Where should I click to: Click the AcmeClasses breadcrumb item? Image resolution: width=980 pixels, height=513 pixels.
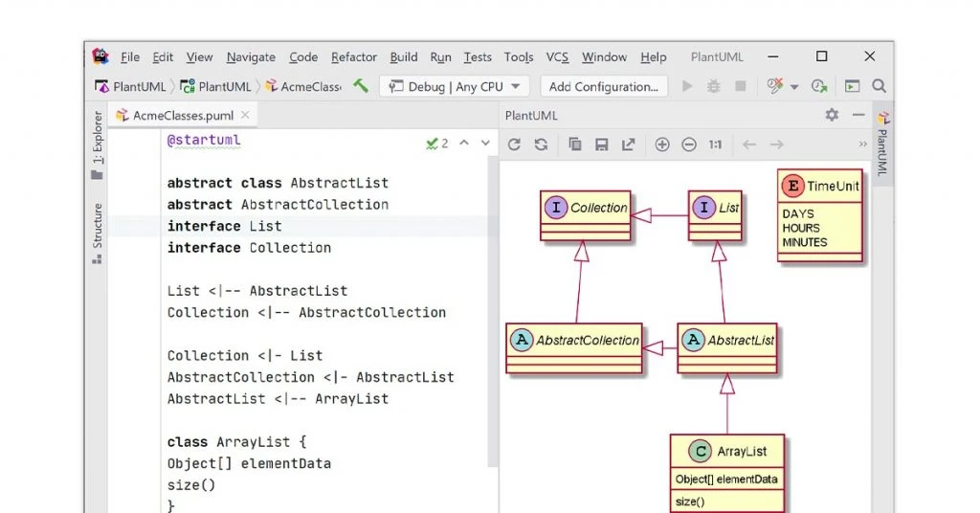tap(303, 86)
